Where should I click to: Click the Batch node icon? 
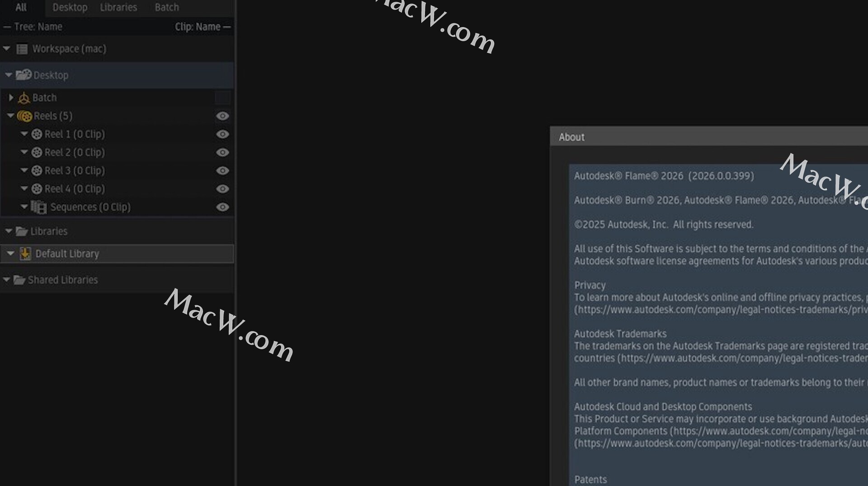pos(24,98)
